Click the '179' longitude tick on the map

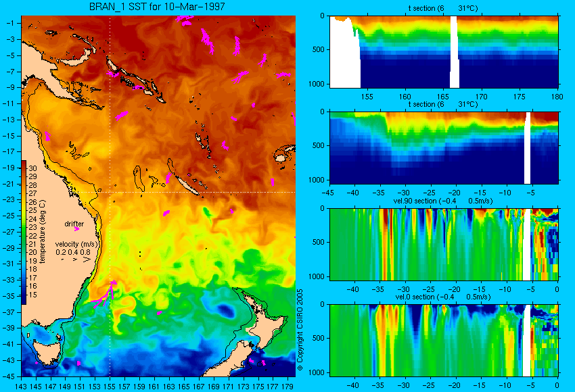[x=287, y=386]
